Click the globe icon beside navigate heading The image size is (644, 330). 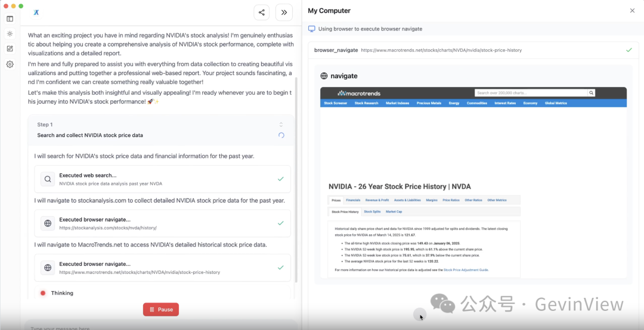coord(324,76)
